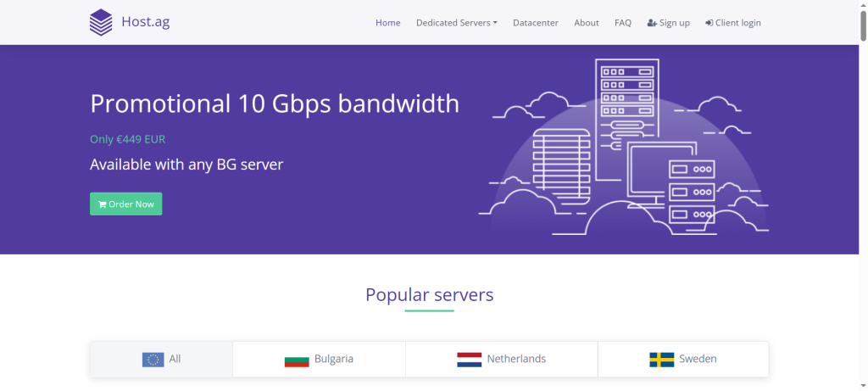
Task: Click the Netherlands flag icon
Action: (x=470, y=360)
